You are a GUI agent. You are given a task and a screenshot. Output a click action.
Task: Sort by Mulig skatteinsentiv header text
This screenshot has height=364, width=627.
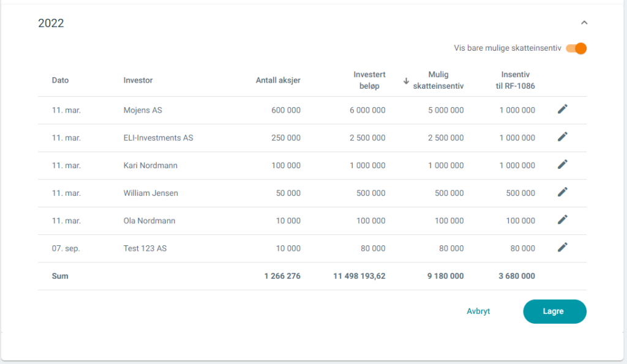coord(438,80)
